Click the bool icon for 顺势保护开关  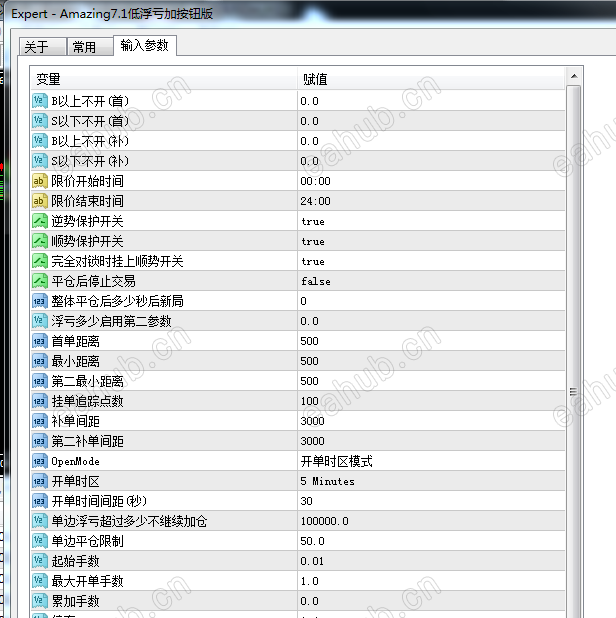pyautogui.click(x=39, y=241)
